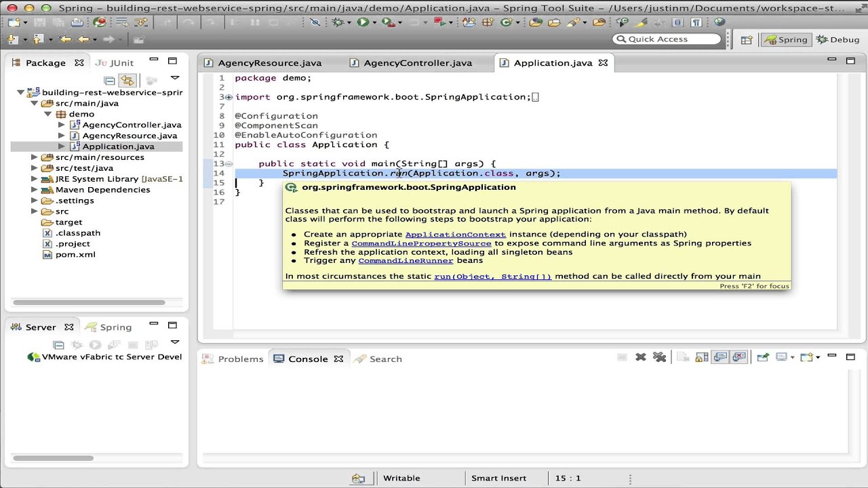Collapse the demo package node
This screenshot has width=868, height=488.
(47, 114)
